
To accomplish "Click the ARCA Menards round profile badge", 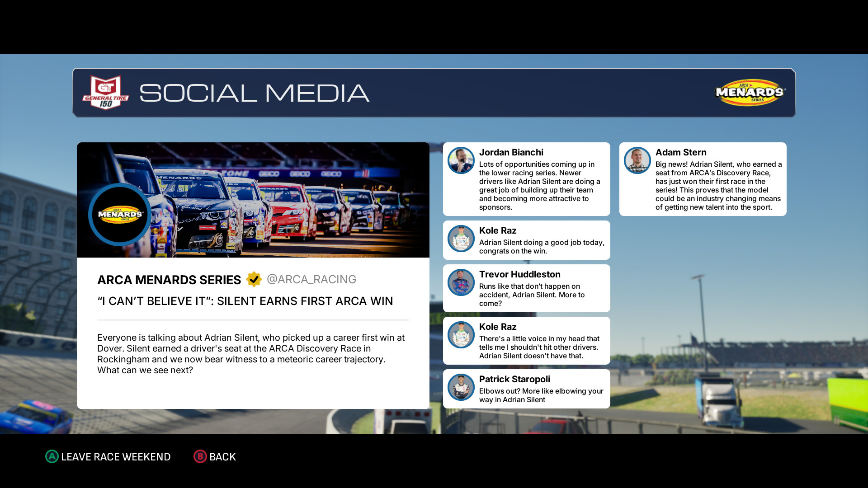I will (120, 214).
